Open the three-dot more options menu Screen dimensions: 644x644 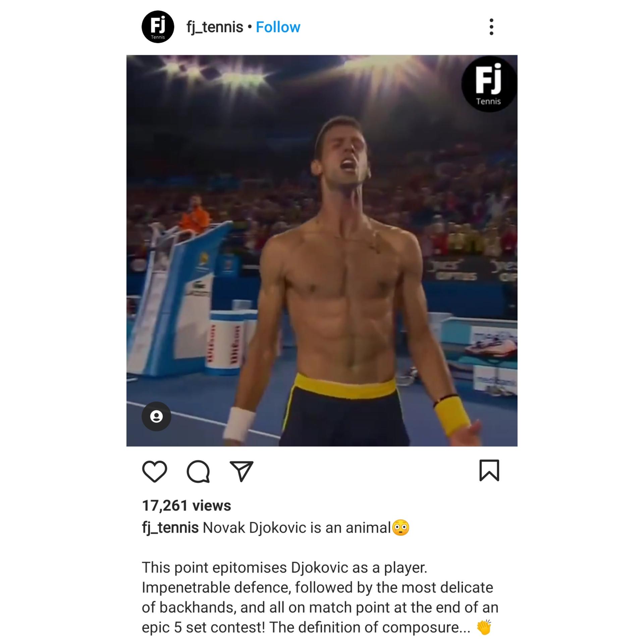(491, 27)
